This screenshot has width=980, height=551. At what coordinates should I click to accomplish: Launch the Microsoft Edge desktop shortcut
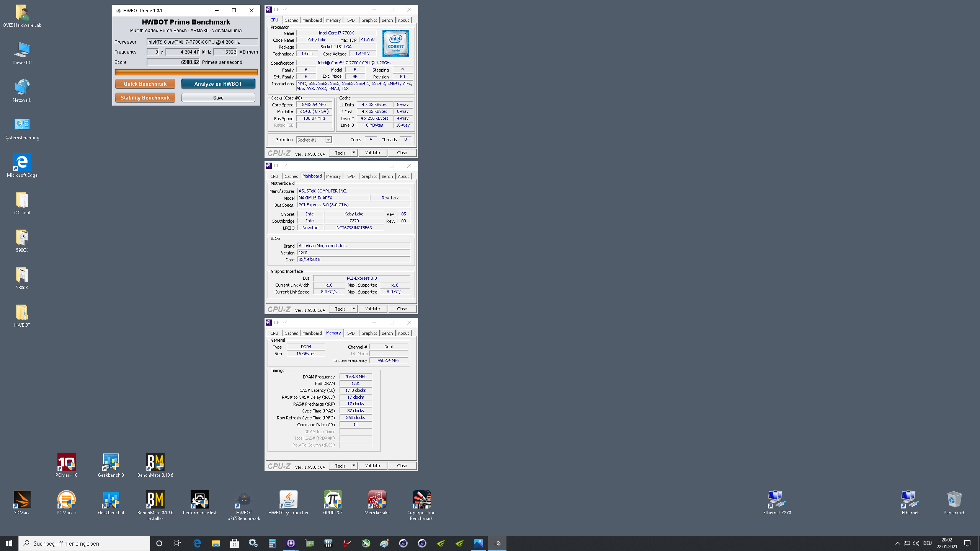click(x=22, y=166)
